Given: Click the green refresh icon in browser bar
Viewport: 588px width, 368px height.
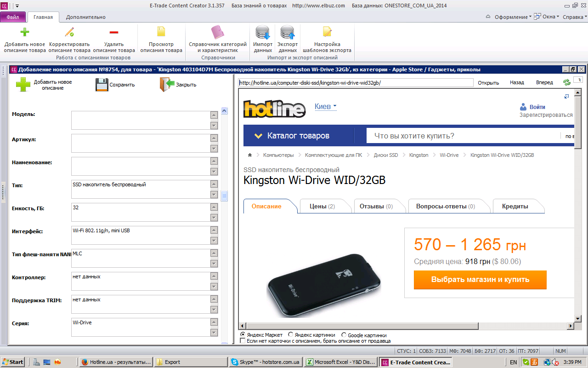Looking at the screenshot, I should coord(567,82).
